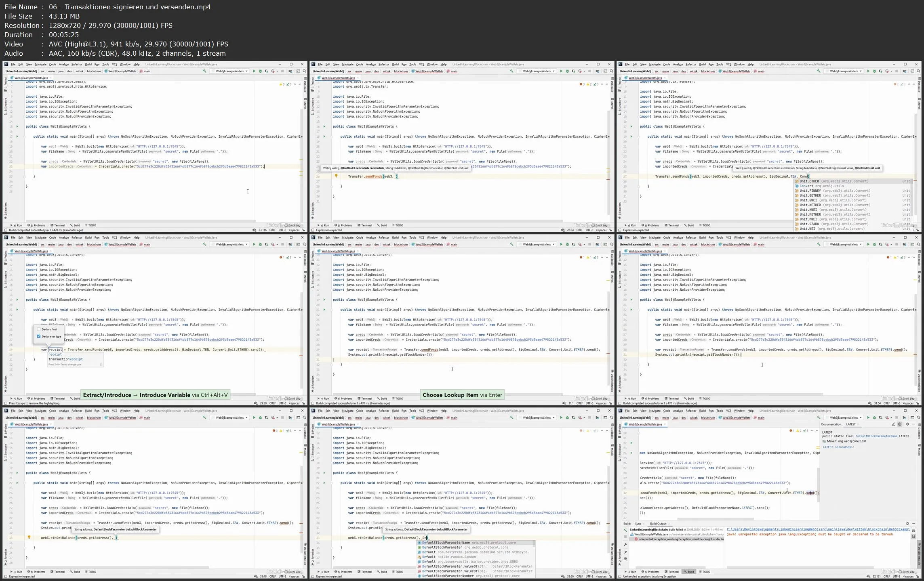Jump to previous highlighted error arrow in the Unit.ETHER frame
Viewport: 924px width, 581px height.
pos(909,84)
